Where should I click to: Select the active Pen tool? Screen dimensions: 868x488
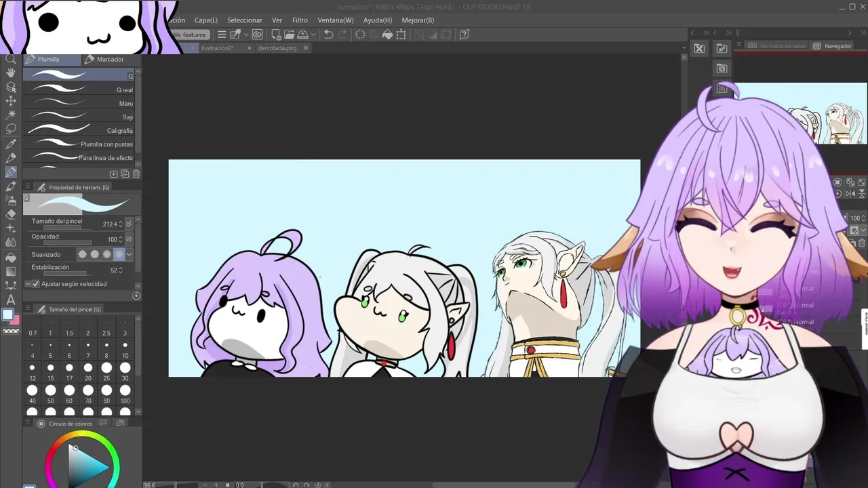pos(11,172)
